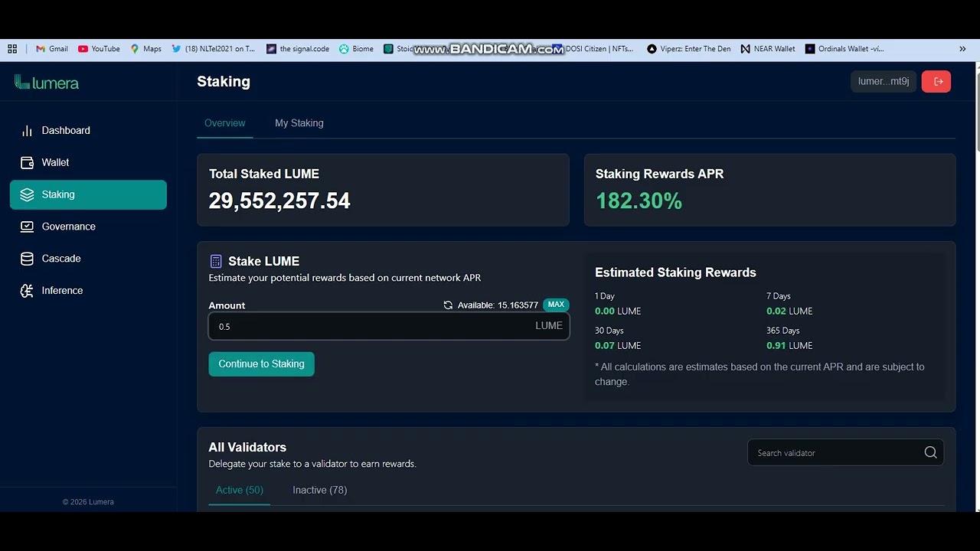Open the Dashboard sidebar item
Screen dimensions: 980x551
point(88,130)
